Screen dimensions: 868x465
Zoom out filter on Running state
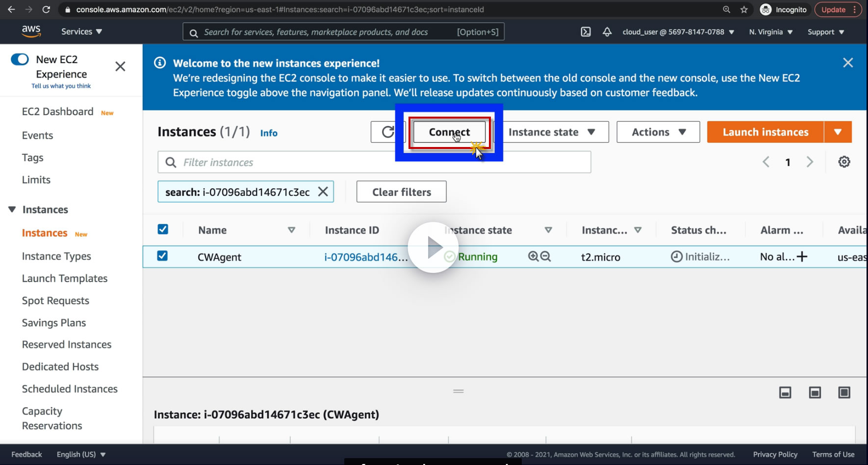tap(545, 256)
